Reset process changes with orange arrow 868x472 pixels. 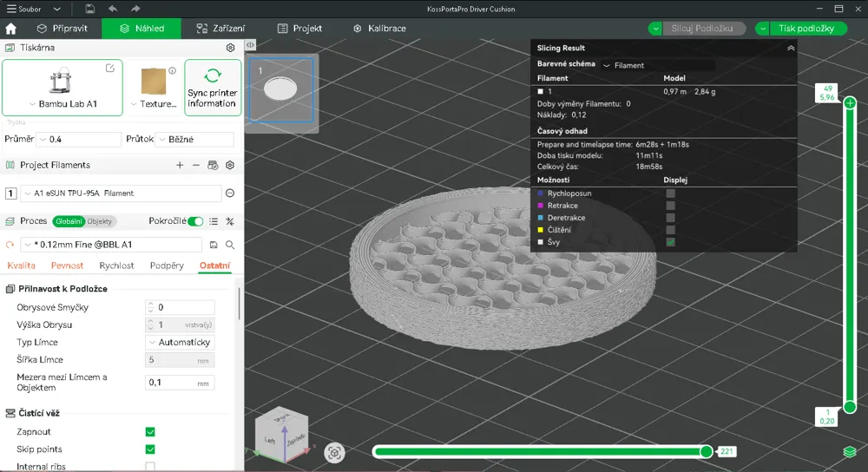[x=10, y=245]
